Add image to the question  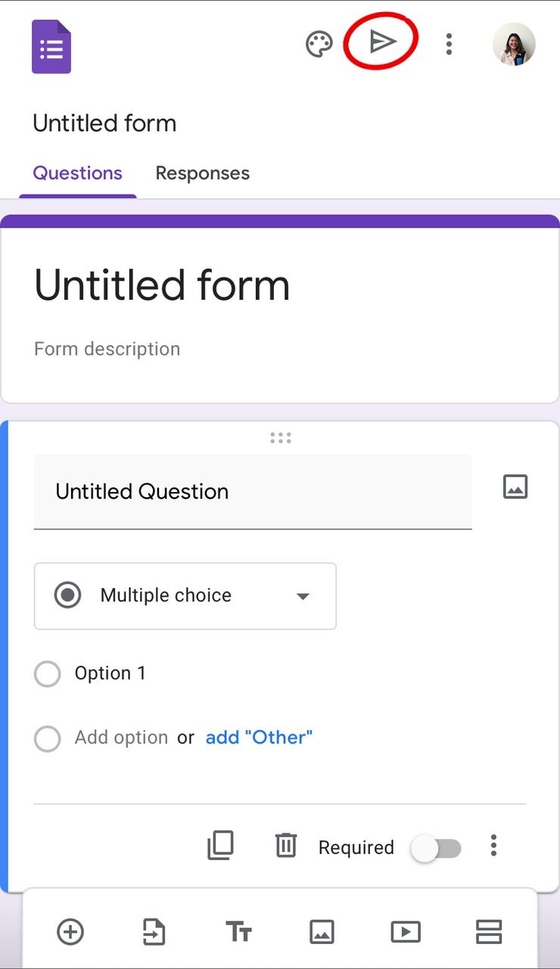(515, 487)
